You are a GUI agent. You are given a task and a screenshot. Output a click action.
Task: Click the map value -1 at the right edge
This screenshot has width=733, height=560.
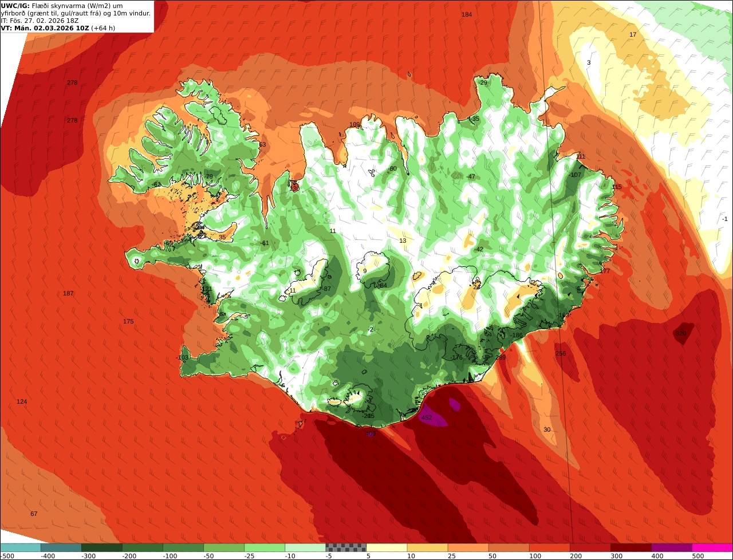click(x=724, y=219)
